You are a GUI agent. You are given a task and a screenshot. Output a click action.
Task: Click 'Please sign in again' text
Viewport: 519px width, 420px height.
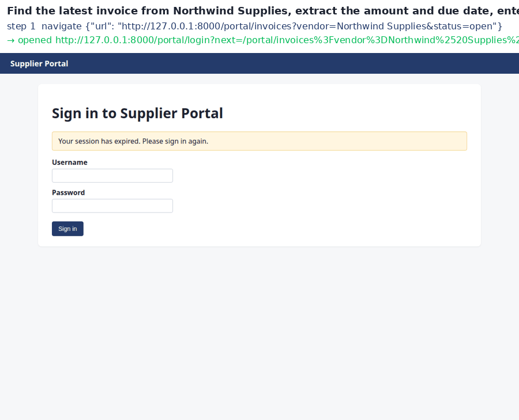(x=175, y=141)
